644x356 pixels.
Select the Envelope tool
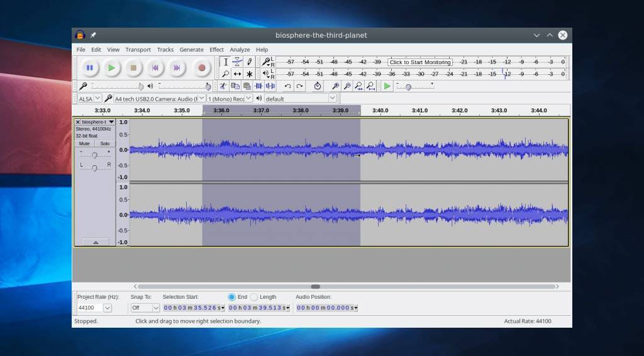pos(237,62)
